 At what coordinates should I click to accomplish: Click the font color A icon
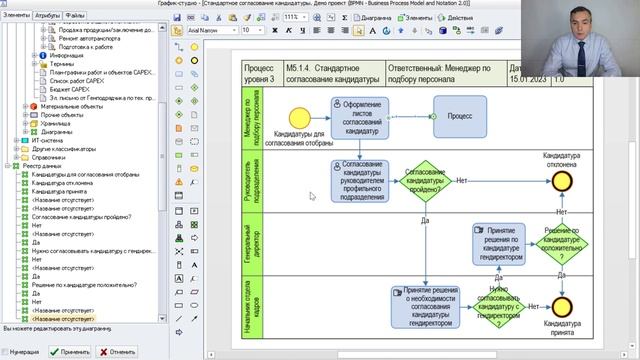pyautogui.click(x=372, y=31)
